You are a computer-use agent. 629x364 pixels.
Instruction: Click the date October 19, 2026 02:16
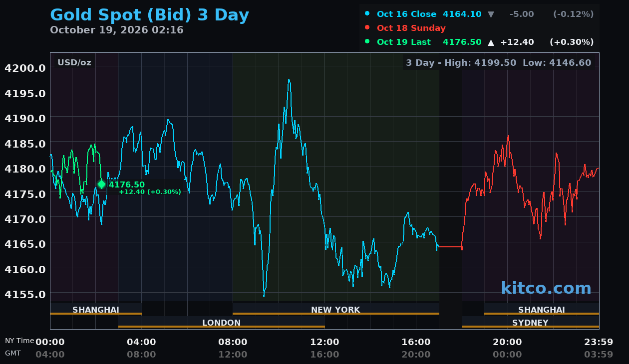(x=117, y=30)
